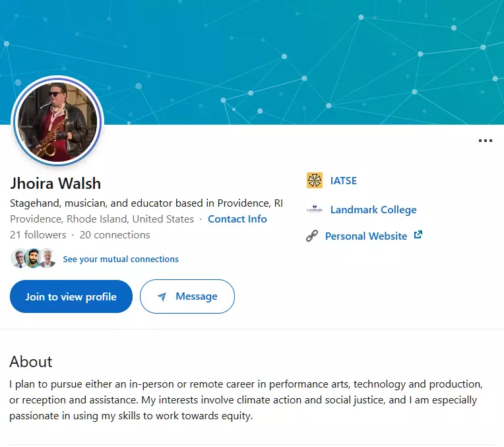Click the 20 connections count
This screenshot has height=447, width=504.
click(115, 235)
